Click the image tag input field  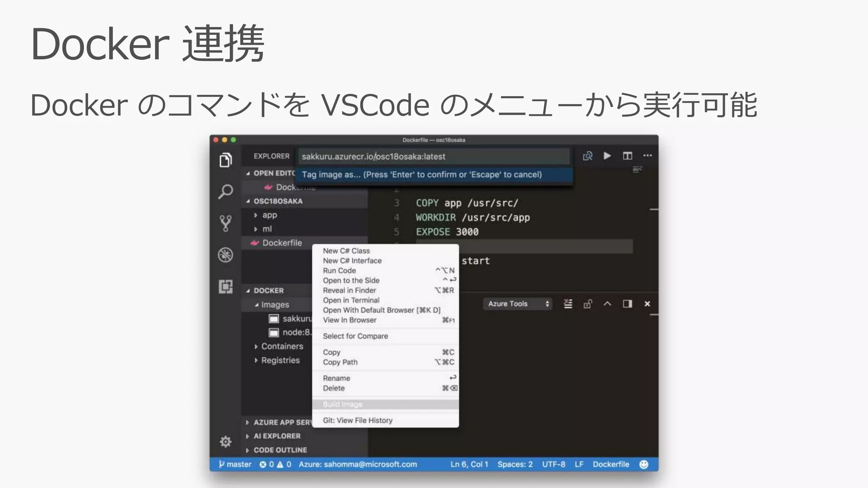tap(433, 156)
